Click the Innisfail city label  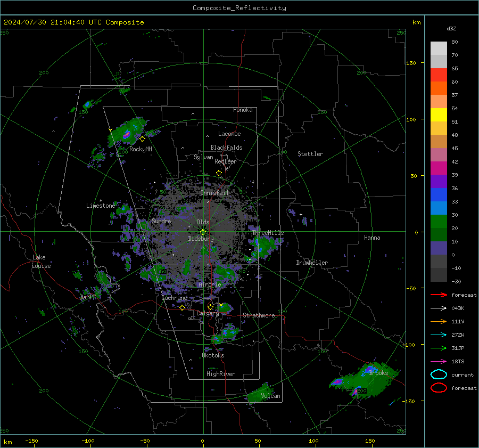pyautogui.click(x=214, y=193)
